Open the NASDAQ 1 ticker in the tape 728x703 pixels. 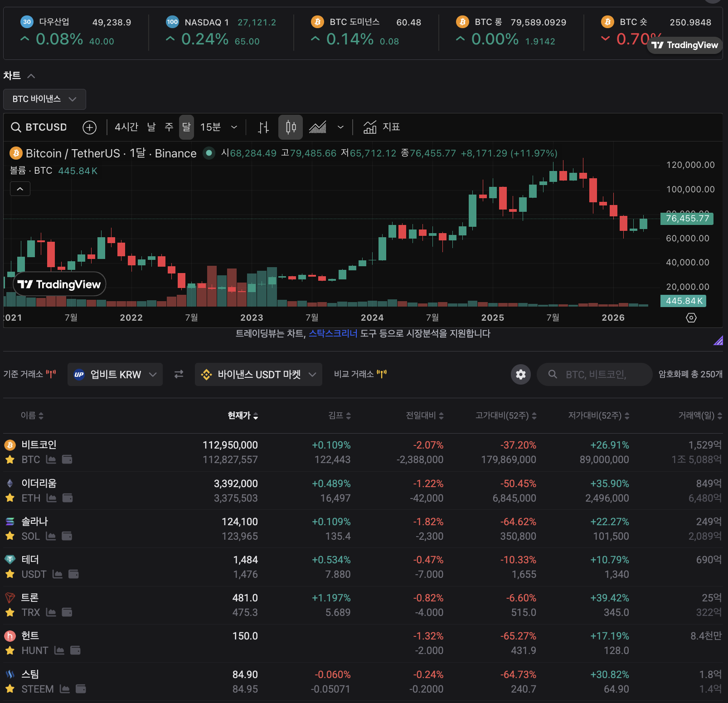pyautogui.click(x=221, y=32)
